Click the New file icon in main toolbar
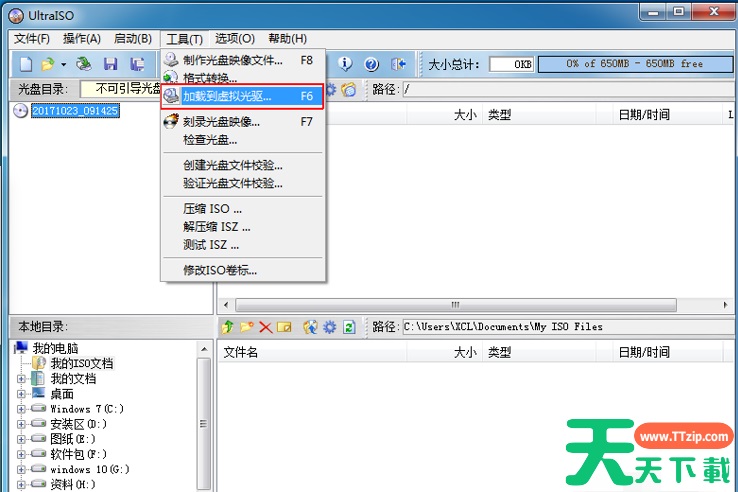 [26, 64]
